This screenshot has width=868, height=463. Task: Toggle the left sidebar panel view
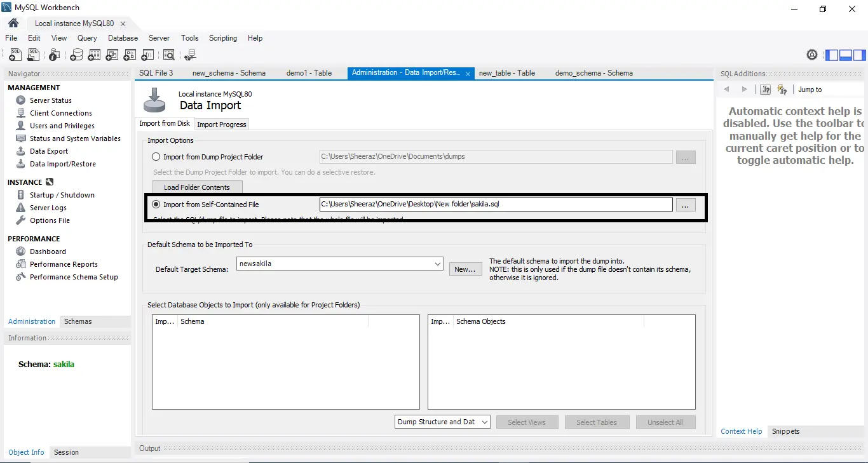pyautogui.click(x=832, y=55)
